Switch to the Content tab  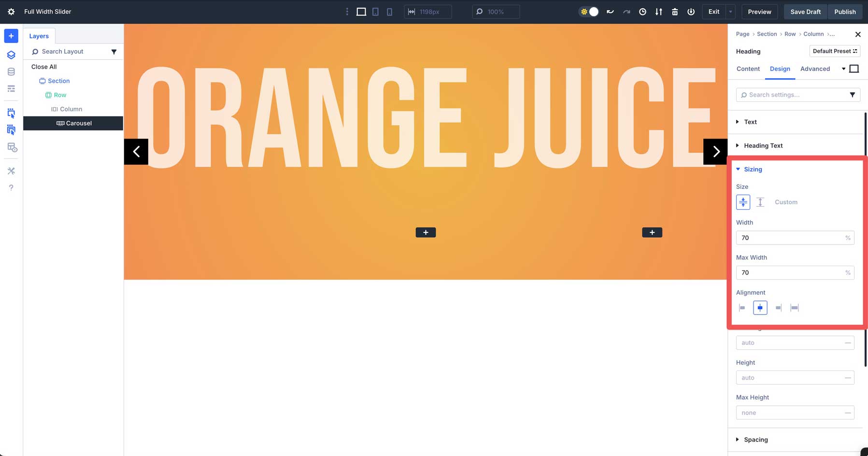748,69
